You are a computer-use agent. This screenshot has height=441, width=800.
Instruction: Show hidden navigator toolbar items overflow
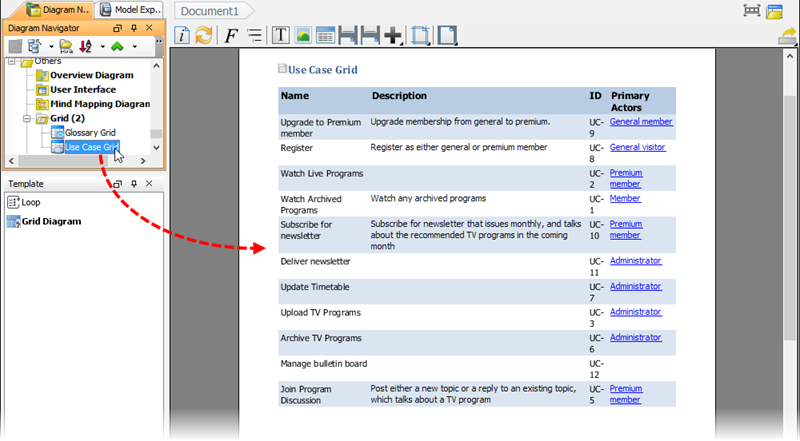click(159, 41)
